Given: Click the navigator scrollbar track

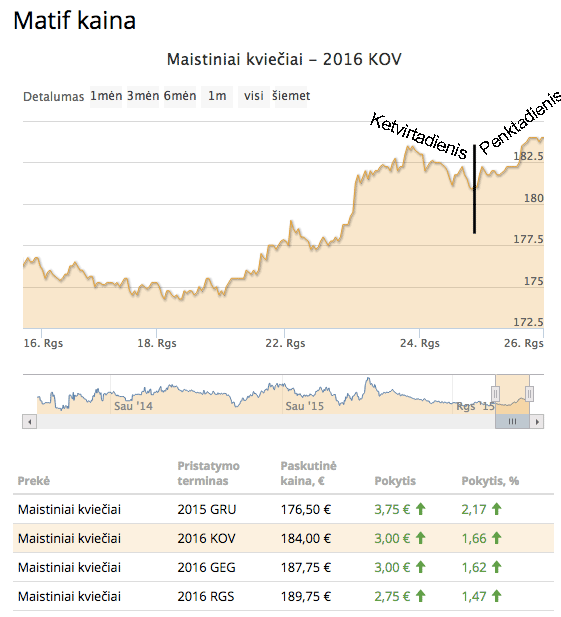Looking at the screenshot, I should tap(266, 421).
